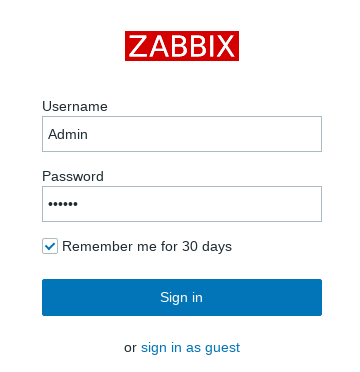Continue as guest via the bottom link
Viewport: 360px width, 372px height.
tap(190, 348)
